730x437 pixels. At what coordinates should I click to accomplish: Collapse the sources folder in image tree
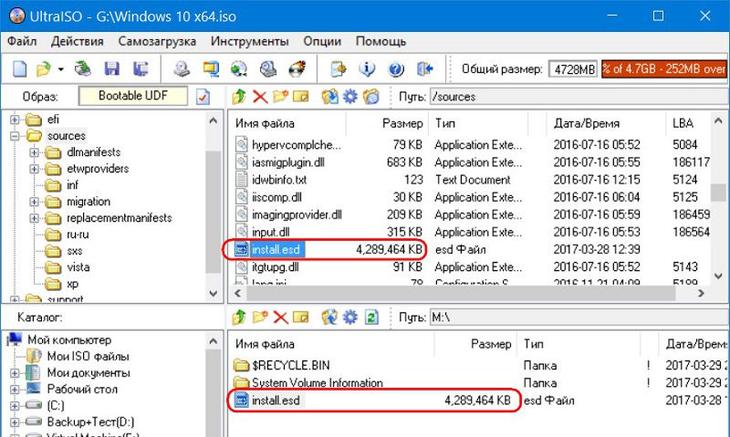pos(16,136)
